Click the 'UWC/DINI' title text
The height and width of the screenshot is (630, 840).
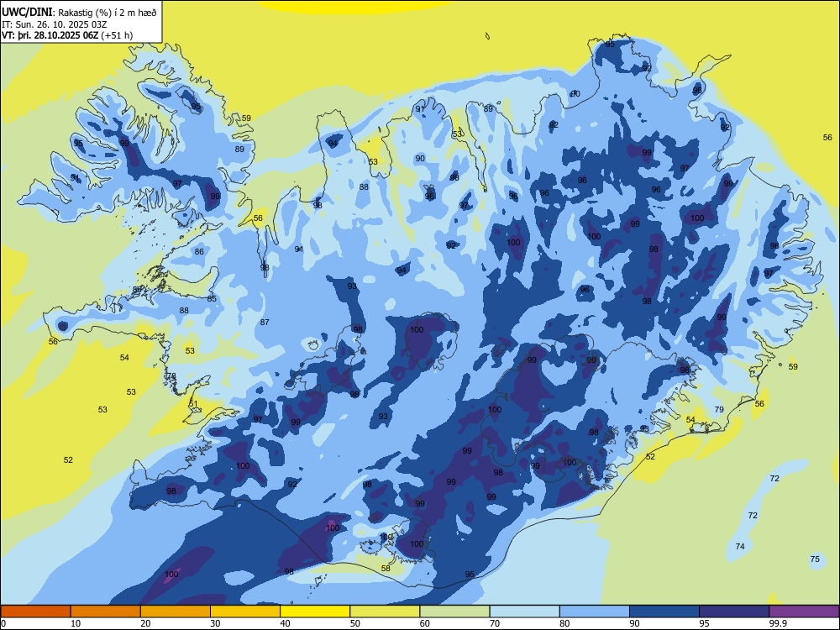tap(28, 12)
